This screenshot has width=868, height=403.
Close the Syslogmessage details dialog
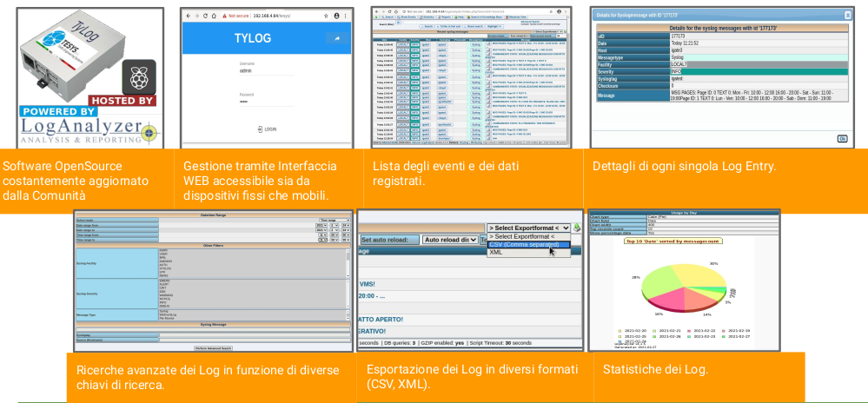pos(847,16)
